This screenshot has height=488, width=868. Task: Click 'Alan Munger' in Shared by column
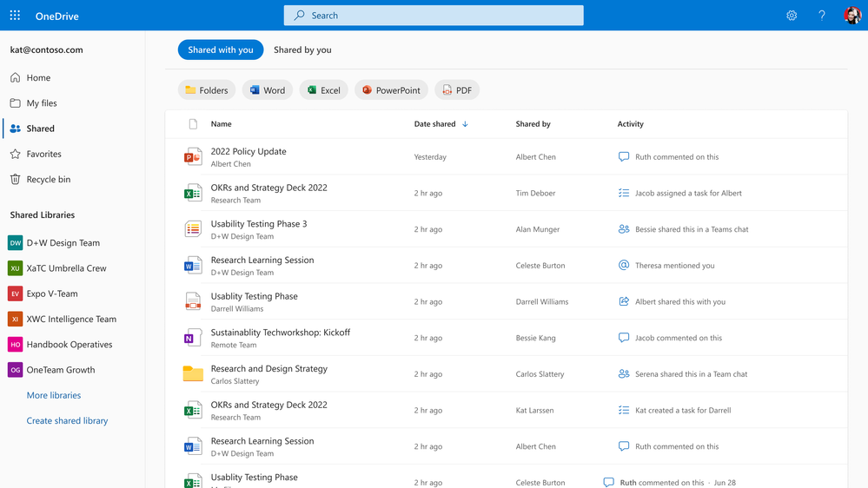(x=538, y=229)
